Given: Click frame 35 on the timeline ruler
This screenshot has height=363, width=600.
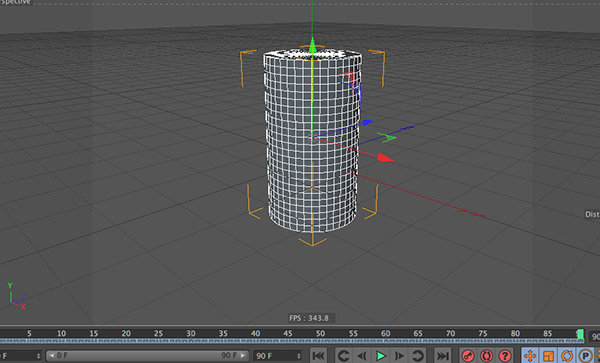Looking at the screenshot, I should pyautogui.click(x=223, y=333).
